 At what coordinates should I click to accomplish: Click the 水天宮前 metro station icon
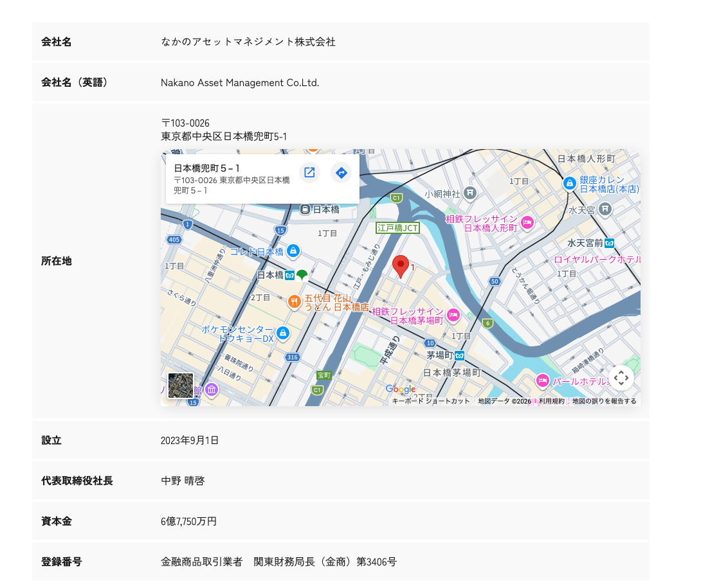[x=609, y=243]
